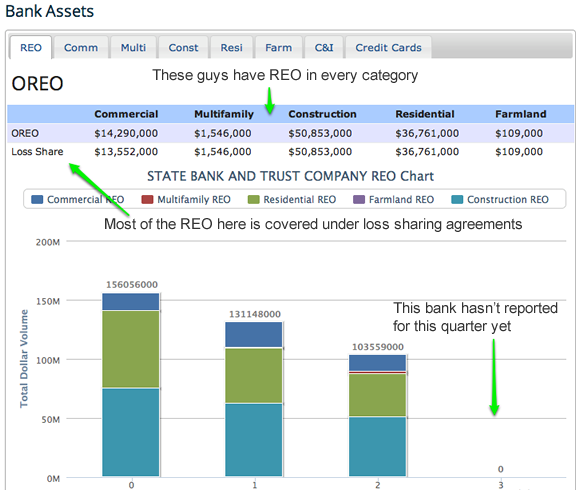
Task: Click the STATE BANK AND TRUST COMPANY chart title
Action: 290,176
